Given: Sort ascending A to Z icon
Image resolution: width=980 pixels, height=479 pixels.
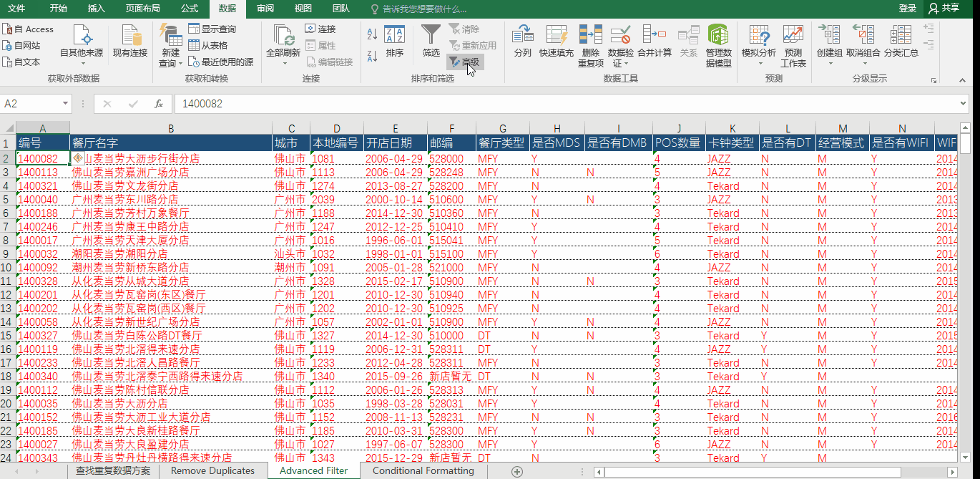Looking at the screenshot, I should (x=372, y=34).
